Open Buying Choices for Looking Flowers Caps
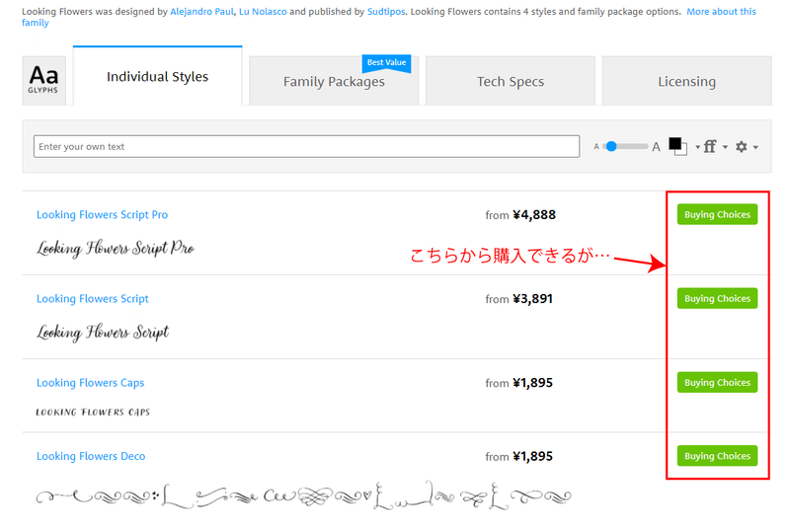This screenshot has height=532, width=790. coord(717,382)
